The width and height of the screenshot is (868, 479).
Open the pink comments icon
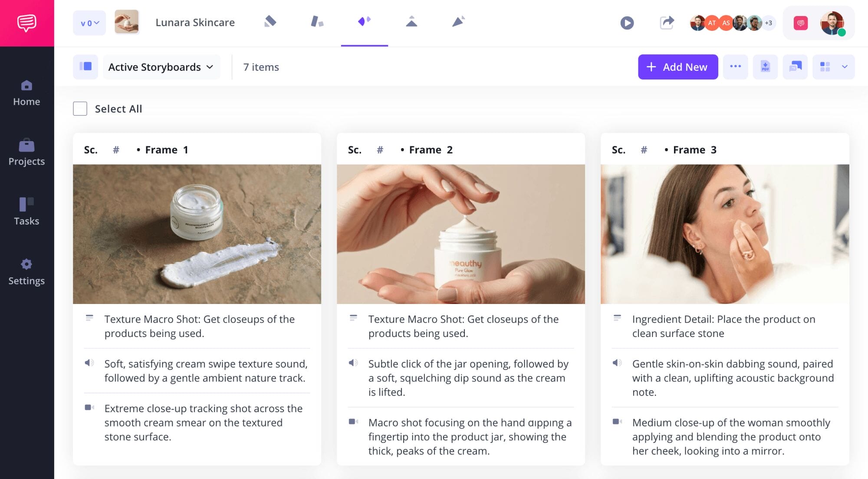click(x=801, y=23)
